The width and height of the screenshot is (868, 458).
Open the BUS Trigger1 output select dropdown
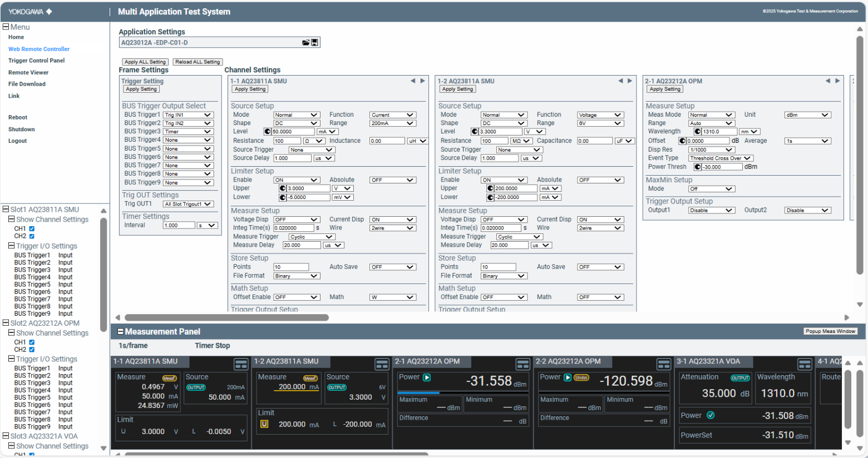(188, 115)
